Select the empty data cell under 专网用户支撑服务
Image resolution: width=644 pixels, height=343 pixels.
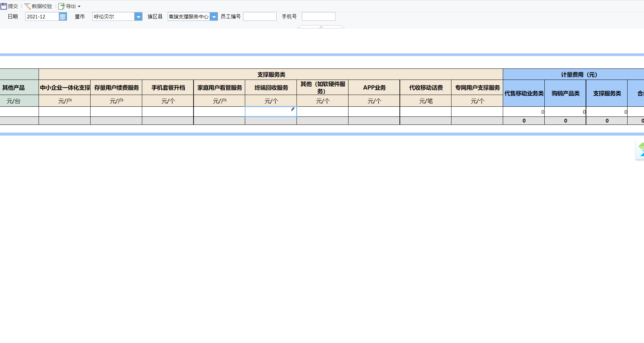[x=477, y=112]
